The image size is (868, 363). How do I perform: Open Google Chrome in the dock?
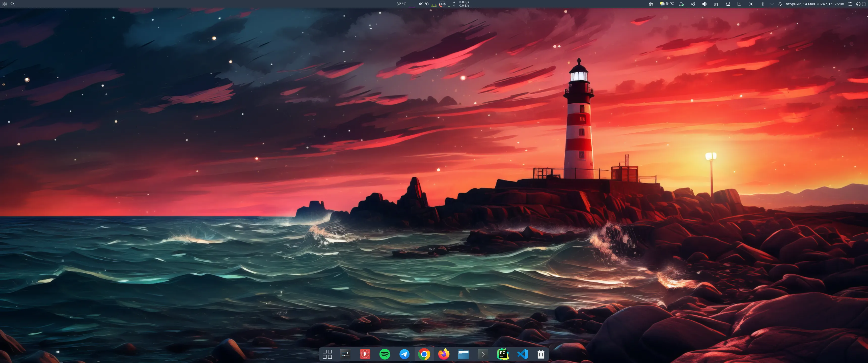click(x=424, y=354)
